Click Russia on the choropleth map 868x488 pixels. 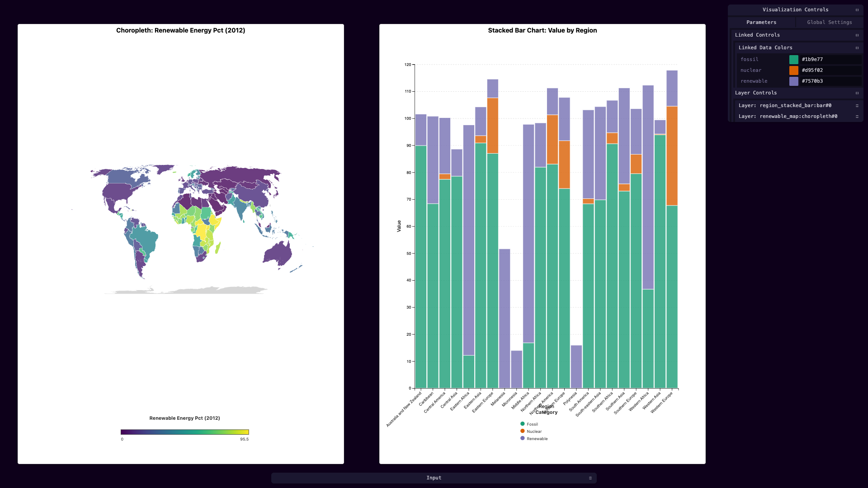coord(240,175)
